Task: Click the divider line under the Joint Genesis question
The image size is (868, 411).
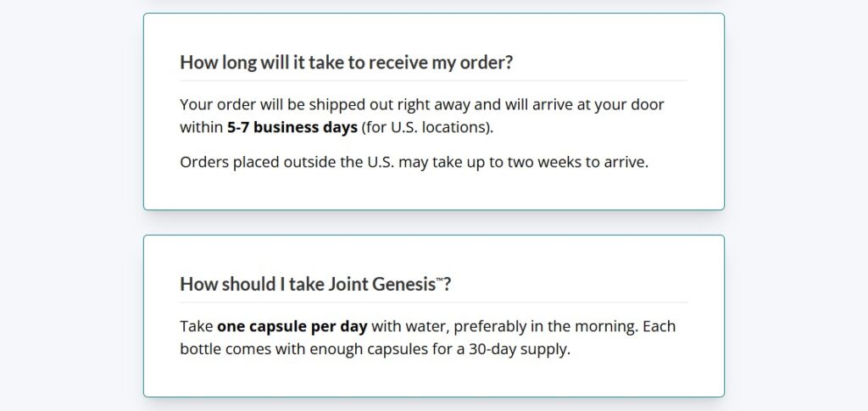Action: pyautogui.click(x=433, y=303)
